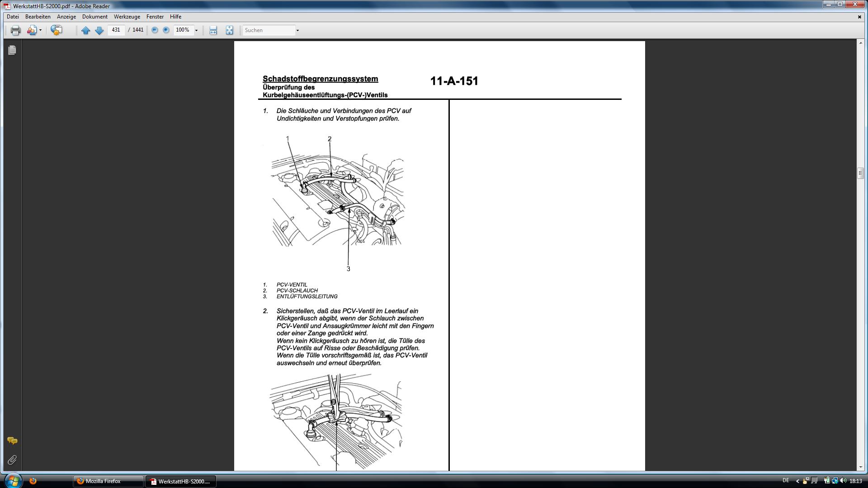Click the web conference globe icon
Screen dimensions: 868x488
pyautogui.click(x=56, y=30)
